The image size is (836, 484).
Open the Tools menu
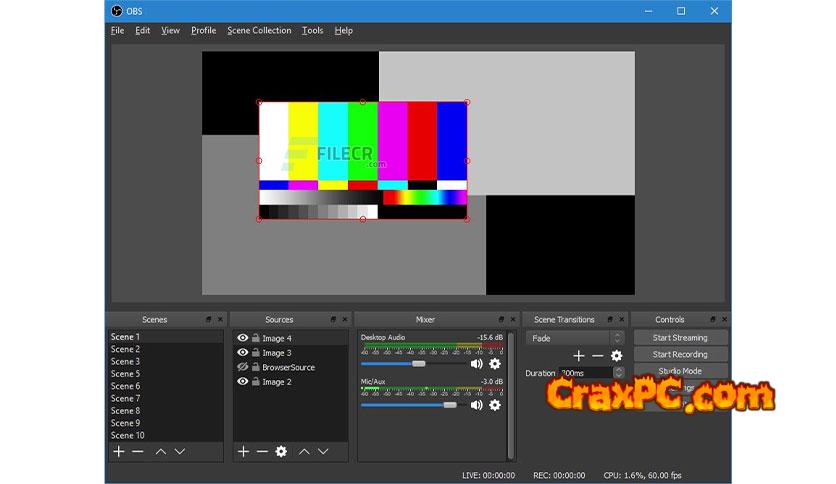pos(313,31)
